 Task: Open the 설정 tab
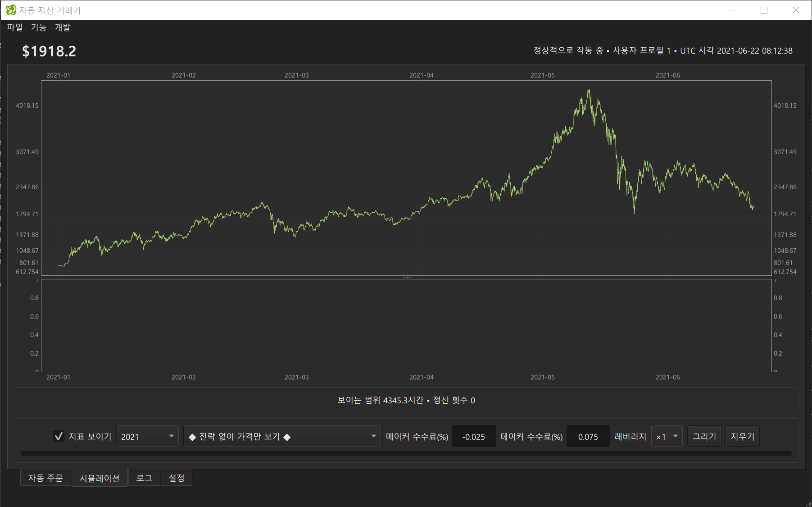177,478
